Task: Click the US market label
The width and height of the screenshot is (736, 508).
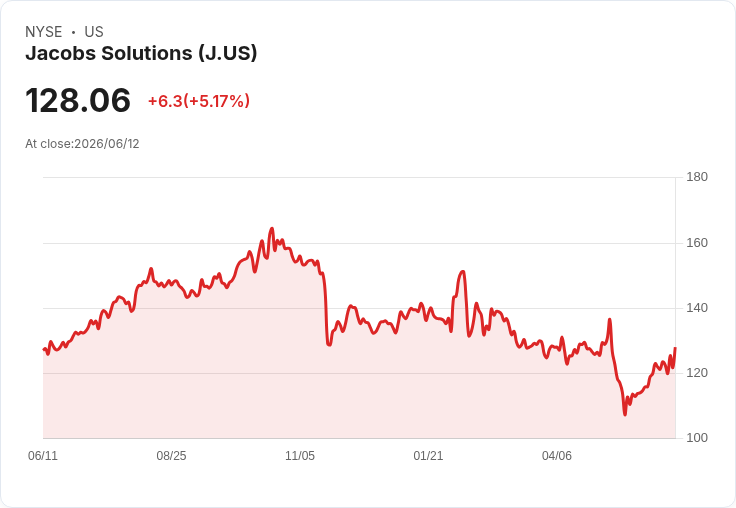Action: pos(94,32)
